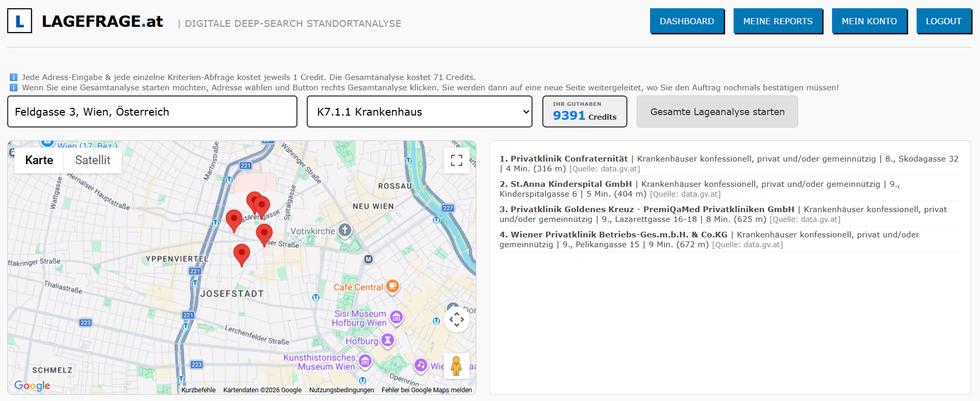Click the Logout button

click(x=943, y=21)
